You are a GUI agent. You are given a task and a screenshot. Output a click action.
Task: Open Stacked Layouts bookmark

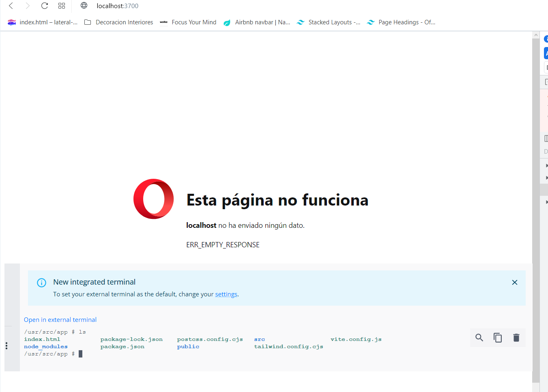click(x=329, y=22)
